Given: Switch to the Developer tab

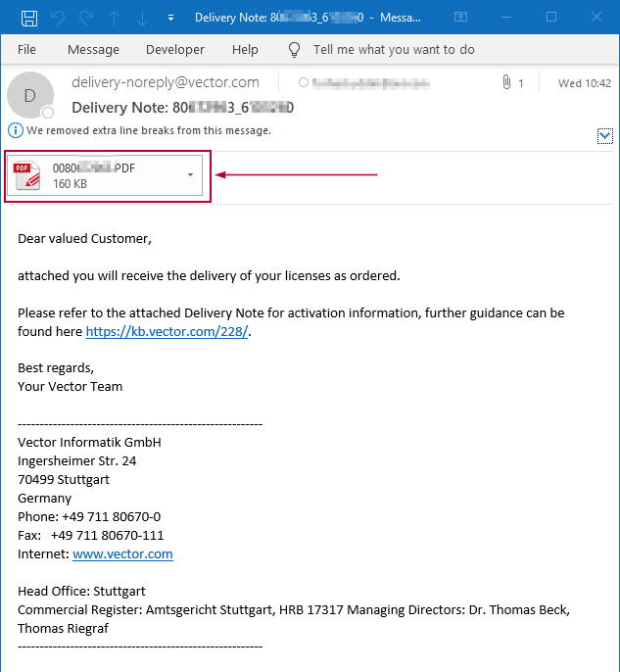Looking at the screenshot, I should pyautogui.click(x=175, y=50).
